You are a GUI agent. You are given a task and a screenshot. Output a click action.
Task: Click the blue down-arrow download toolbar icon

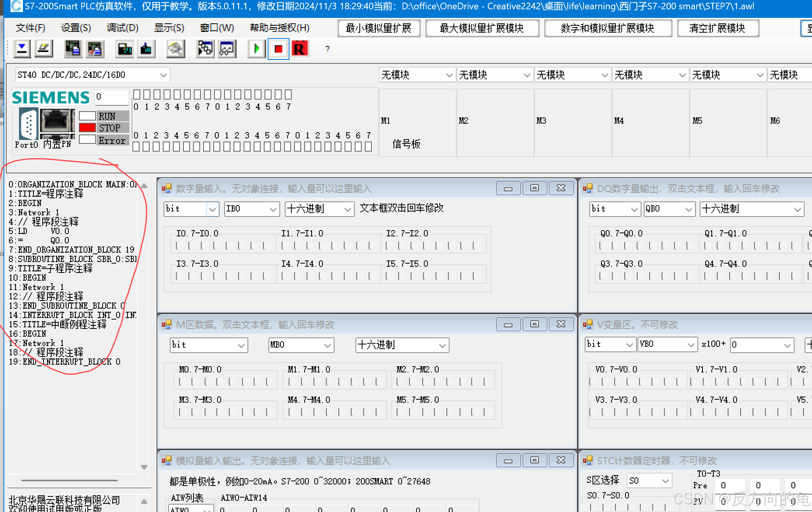pos(22,49)
